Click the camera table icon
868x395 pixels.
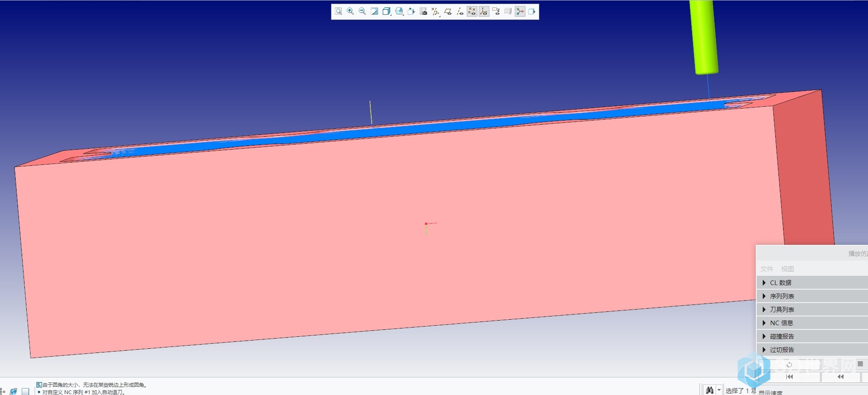pyautogui.click(x=423, y=12)
